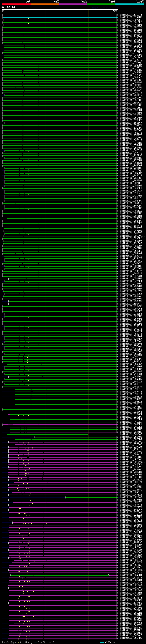
Task: Open hit UniRef100_B7G0T6
Action: pyautogui.click(x=131, y=15)
